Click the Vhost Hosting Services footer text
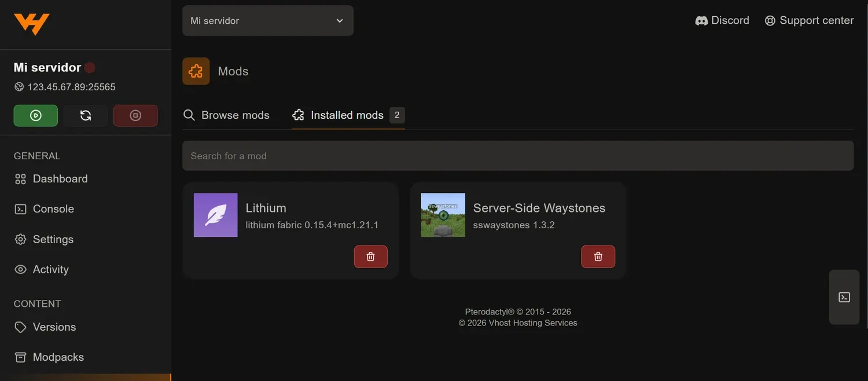This screenshot has height=381, width=868. coord(518,323)
